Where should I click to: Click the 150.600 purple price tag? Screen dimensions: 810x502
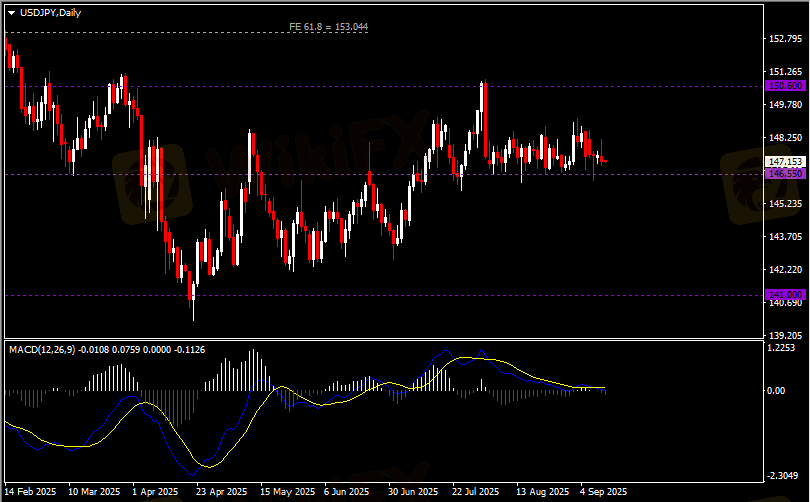coord(784,86)
